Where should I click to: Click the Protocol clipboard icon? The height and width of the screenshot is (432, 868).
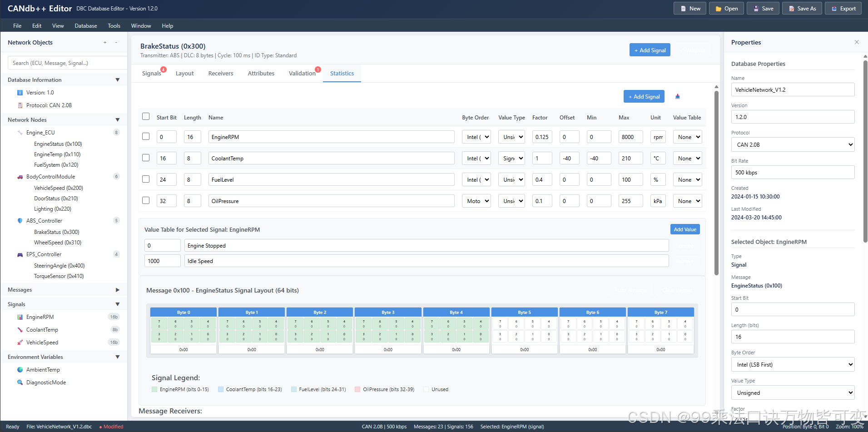pyautogui.click(x=20, y=105)
